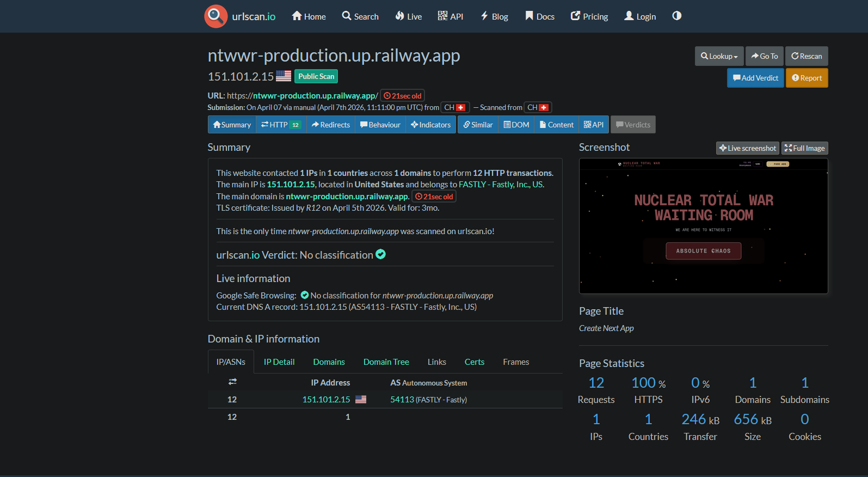Open the Frames tab
The width and height of the screenshot is (868, 477).
[516, 362]
